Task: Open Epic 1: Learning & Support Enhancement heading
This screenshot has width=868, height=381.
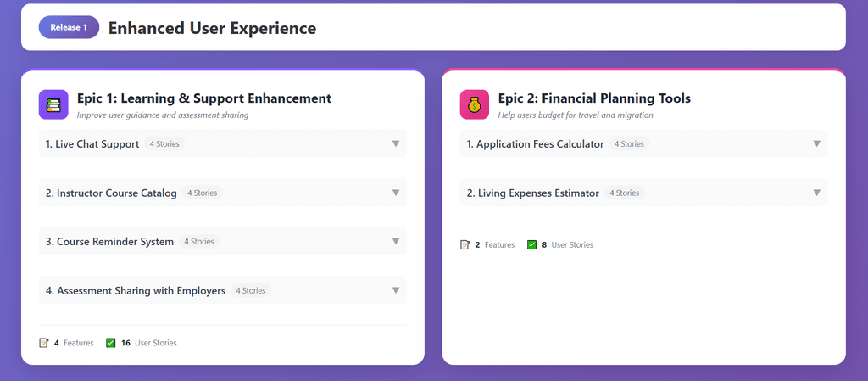Action: [x=203, y=98]
